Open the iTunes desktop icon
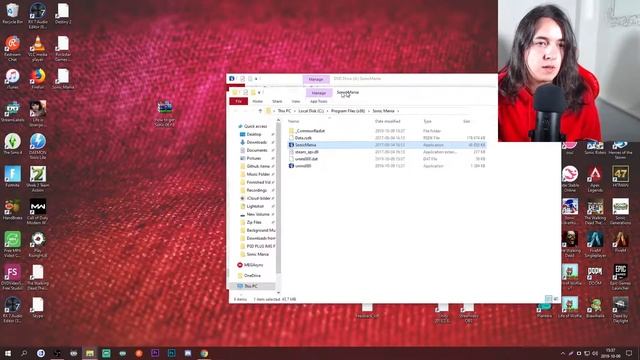This screenshot has width=640, height=360. coord(12,78)
